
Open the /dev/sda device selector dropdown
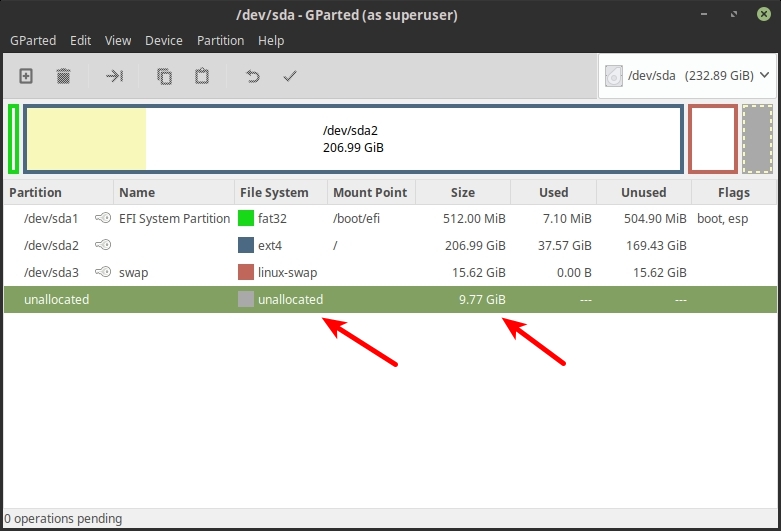[687, 76]
